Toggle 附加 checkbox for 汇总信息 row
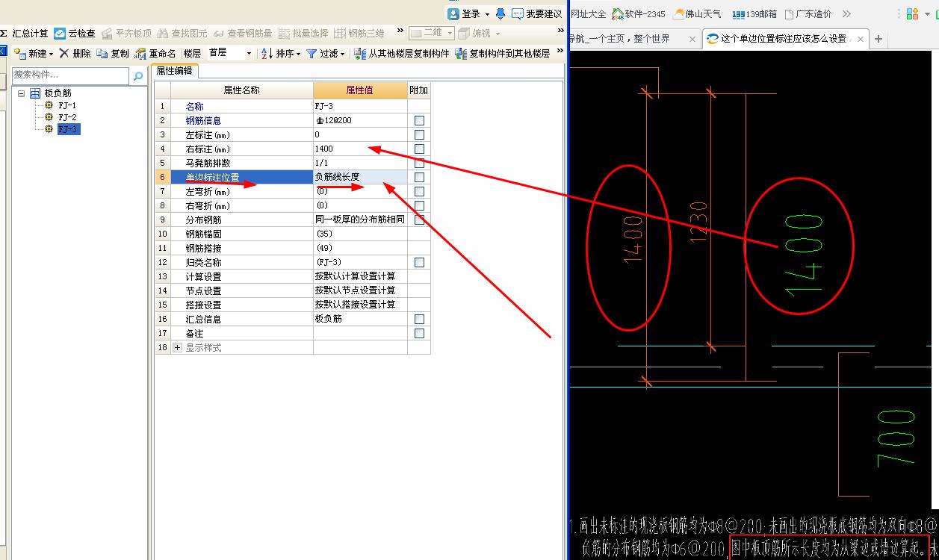 419,319
